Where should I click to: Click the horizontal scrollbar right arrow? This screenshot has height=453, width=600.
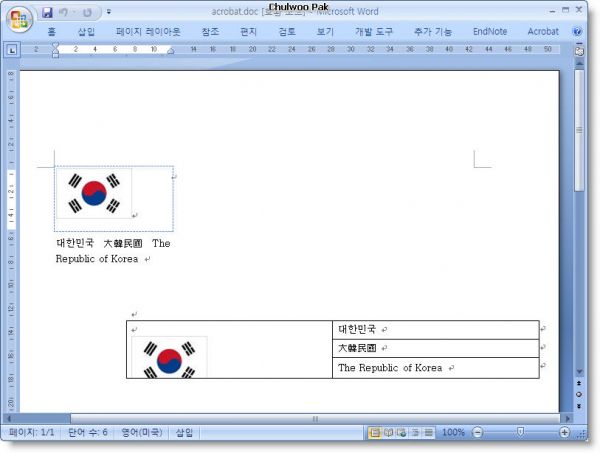(x=567, y=418)
